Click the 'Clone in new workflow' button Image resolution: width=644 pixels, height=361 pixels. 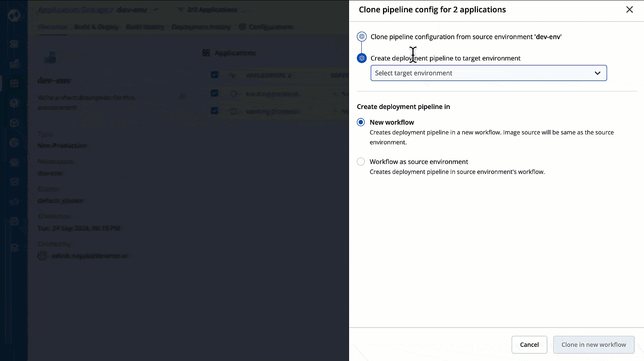point(594,345)
